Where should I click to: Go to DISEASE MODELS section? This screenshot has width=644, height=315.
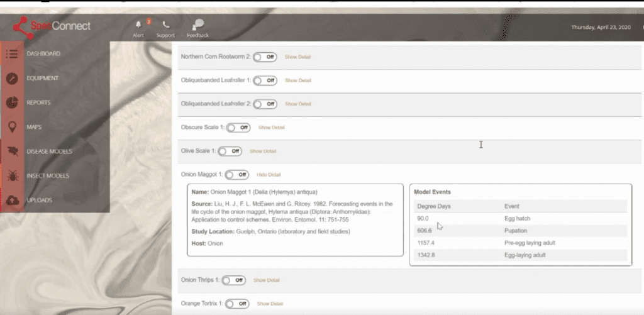[x=49, y=152]
